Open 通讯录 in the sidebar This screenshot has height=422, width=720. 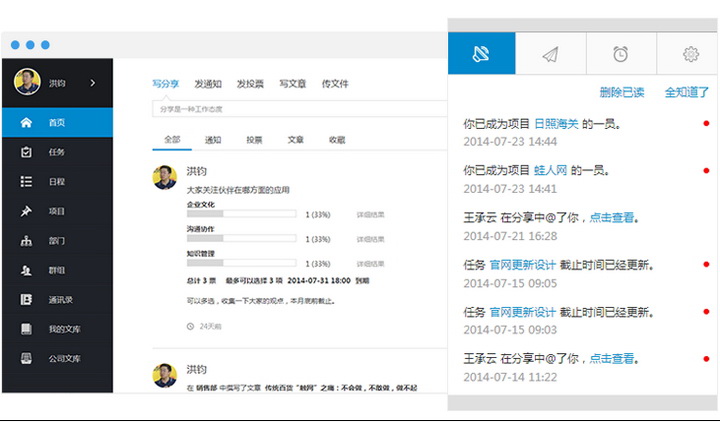57,299
